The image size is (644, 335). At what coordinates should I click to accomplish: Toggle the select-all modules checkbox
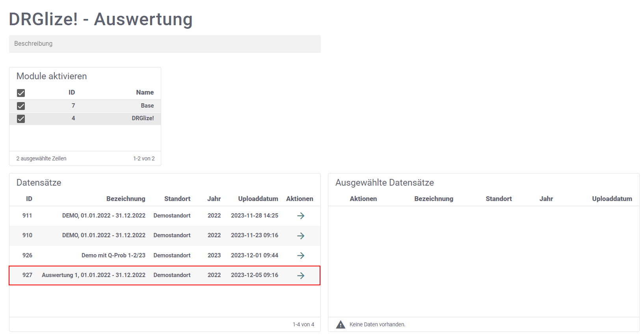pyautogui.click(x=21, y=93)
